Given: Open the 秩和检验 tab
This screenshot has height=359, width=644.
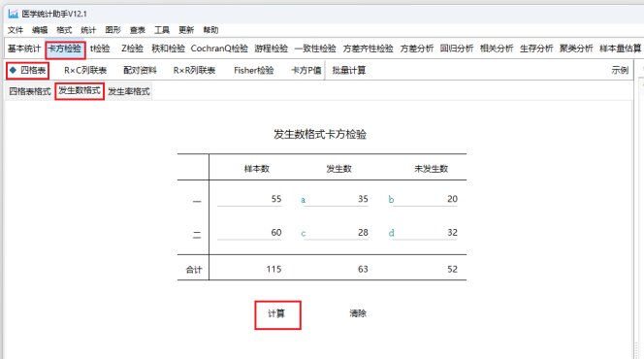Looking at the screenshot, I should (x=168, y=49).
